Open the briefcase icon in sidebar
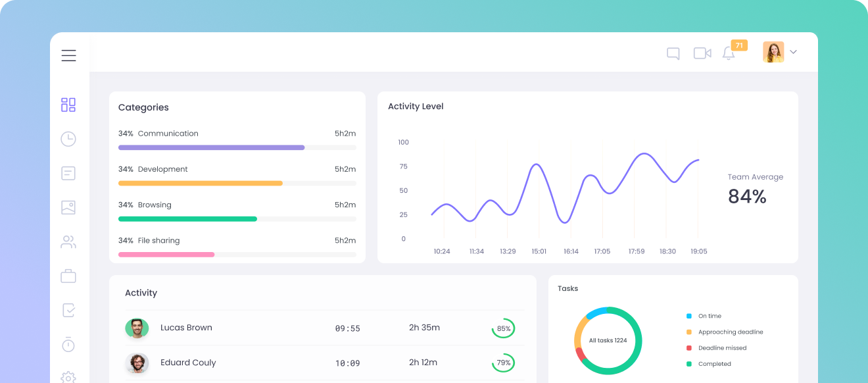Viewport: 868px width, 383px height. tap(68, 276)
